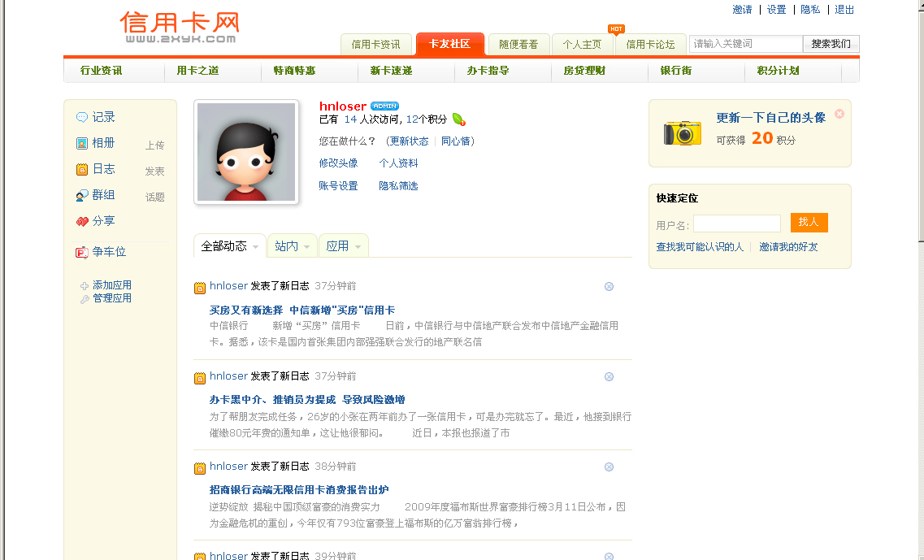Click the orange 找人 button
924x560 pixels.
click(x=809, y=222)
